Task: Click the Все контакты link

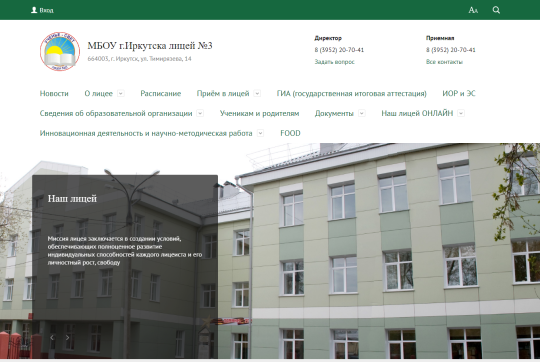Action: pos(444,62)
